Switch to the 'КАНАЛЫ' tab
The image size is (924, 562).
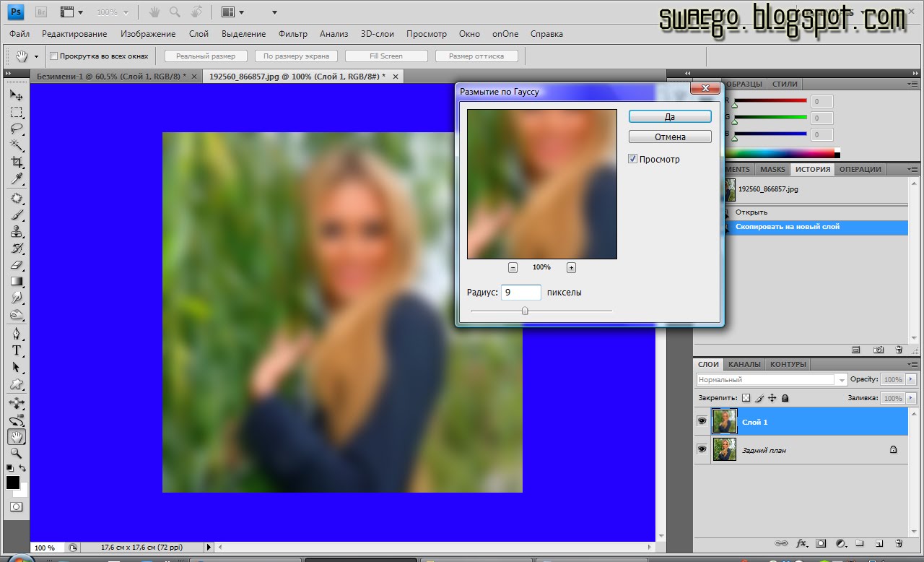pyautogui.click(x=744, y=364)
